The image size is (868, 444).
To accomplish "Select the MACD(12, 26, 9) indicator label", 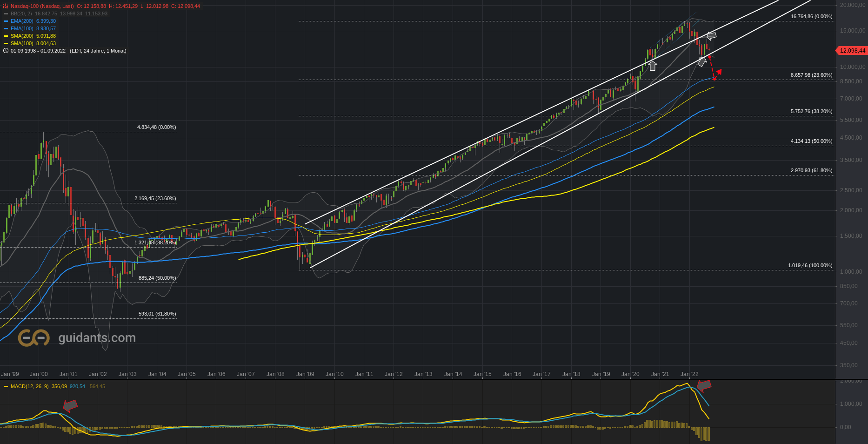I will pyautogui.click(x=30, y=386).
